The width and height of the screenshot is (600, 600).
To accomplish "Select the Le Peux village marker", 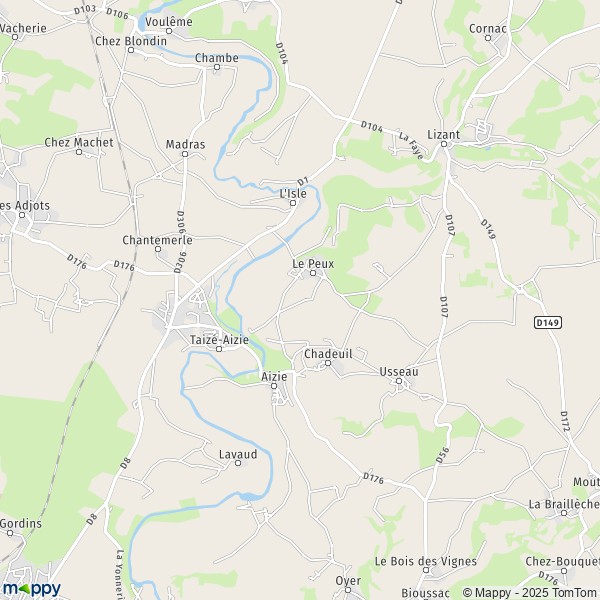I will pyautogui.click(x=313, y=273).
